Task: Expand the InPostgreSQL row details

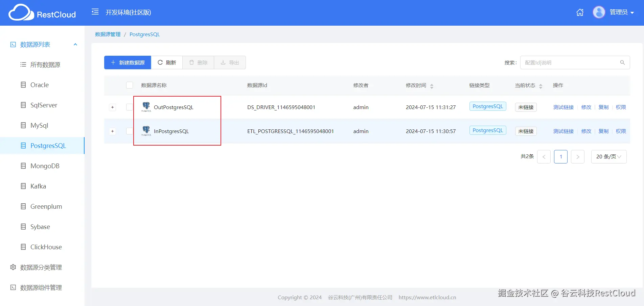Action: tap(113, 131)
